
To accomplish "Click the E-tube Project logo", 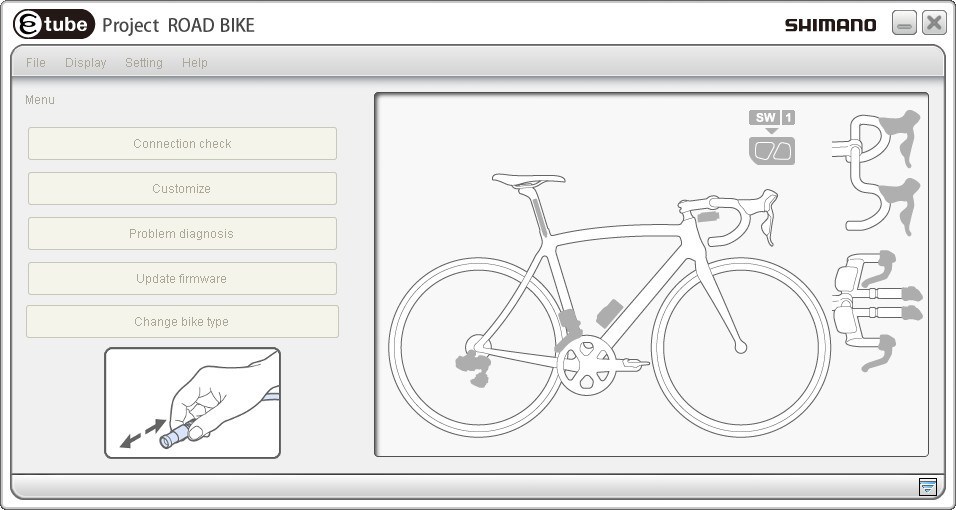I will point(54,24).
